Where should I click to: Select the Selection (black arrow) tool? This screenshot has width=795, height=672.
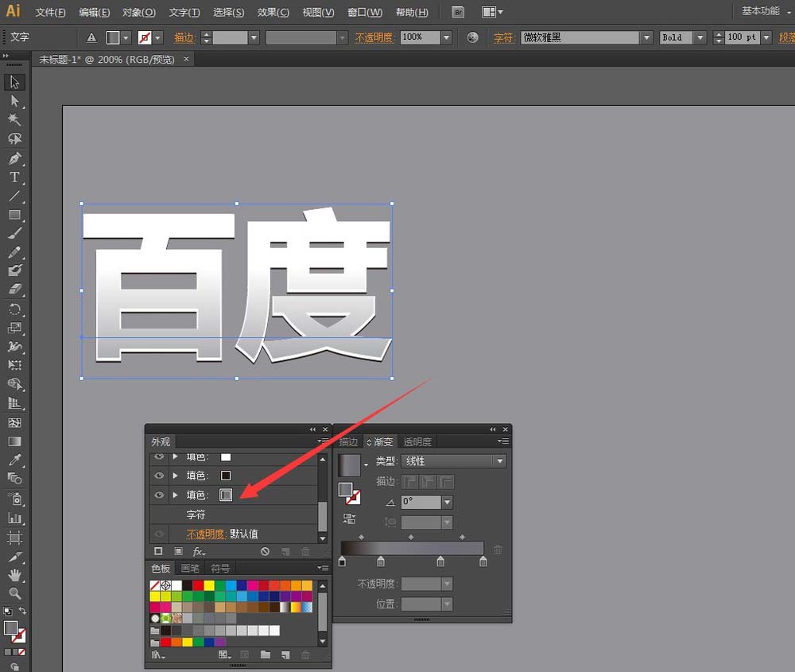[x=14, y=82]
